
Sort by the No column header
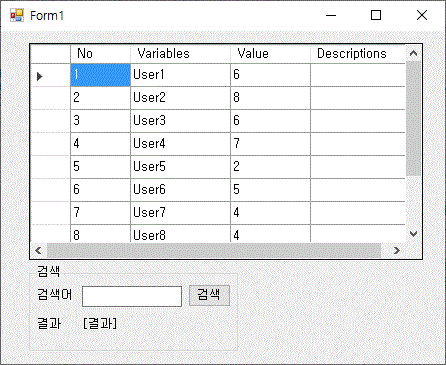click(100, 54)
